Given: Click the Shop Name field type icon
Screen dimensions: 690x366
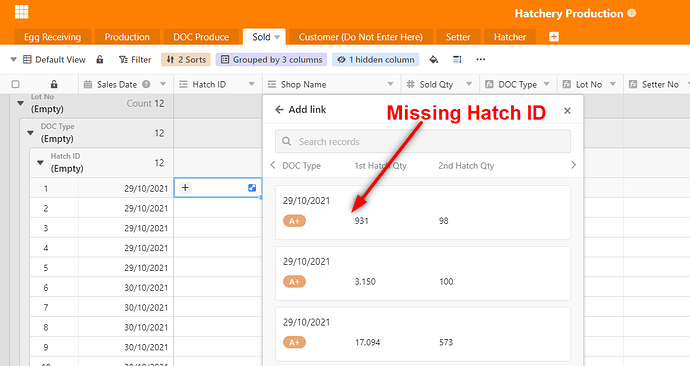Looking at the screenshot, I should coord(272,84).
